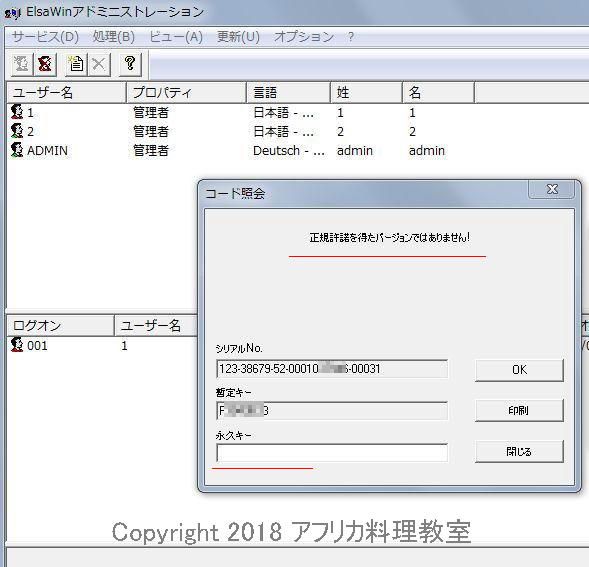Click ユーザー名 column header in lower list
Image resolution: width=589 pixels, height=567 pixels.
(x=156, y=325)
